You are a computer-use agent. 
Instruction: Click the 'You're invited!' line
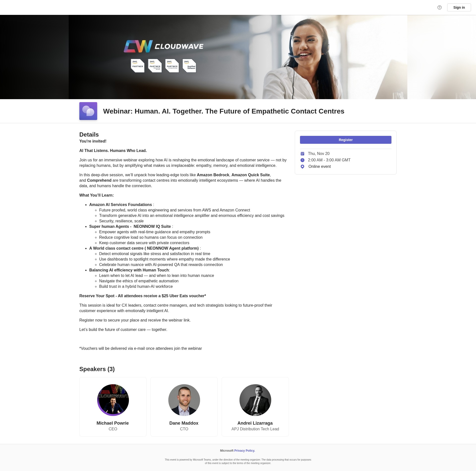click(93, 141)
